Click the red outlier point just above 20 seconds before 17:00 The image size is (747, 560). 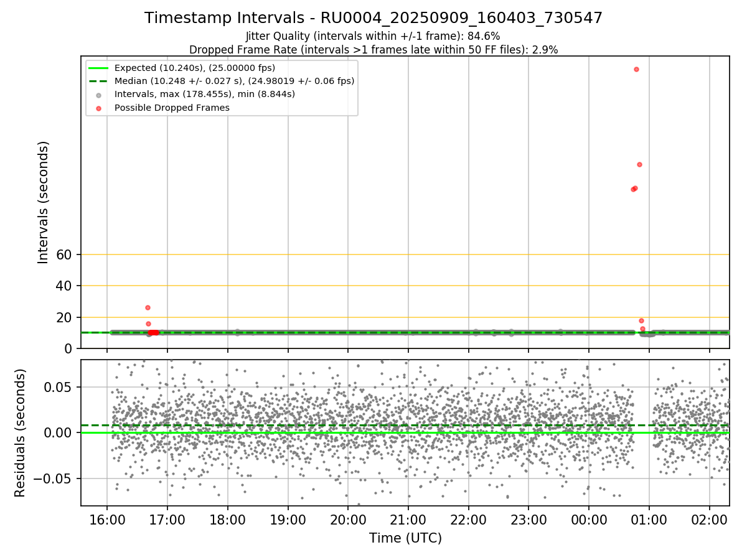click(148, 307)
